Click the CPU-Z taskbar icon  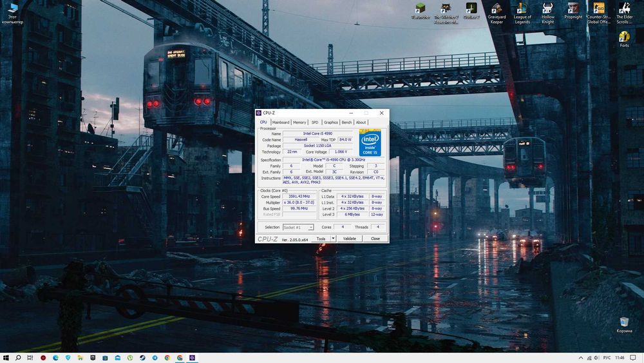192,358
